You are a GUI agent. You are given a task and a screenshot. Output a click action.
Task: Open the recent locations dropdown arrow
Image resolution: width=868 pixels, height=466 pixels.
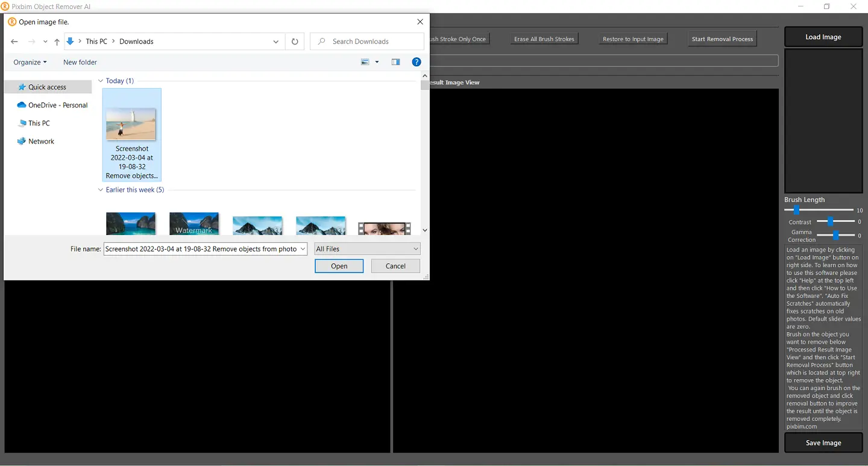pyautogui.click(x=45, y=42)
